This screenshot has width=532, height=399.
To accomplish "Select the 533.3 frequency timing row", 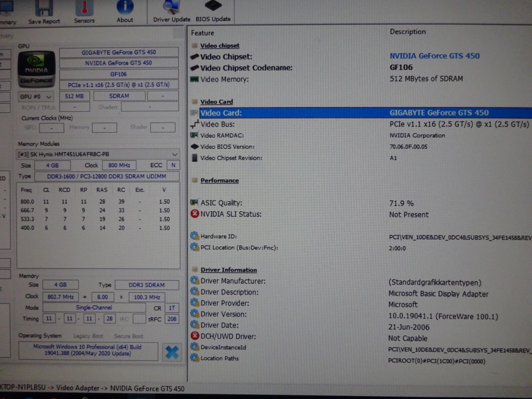I will tap(95, 219).
